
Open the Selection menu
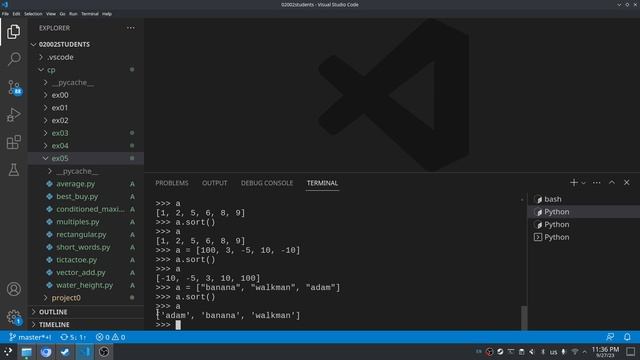coord(33,13)
